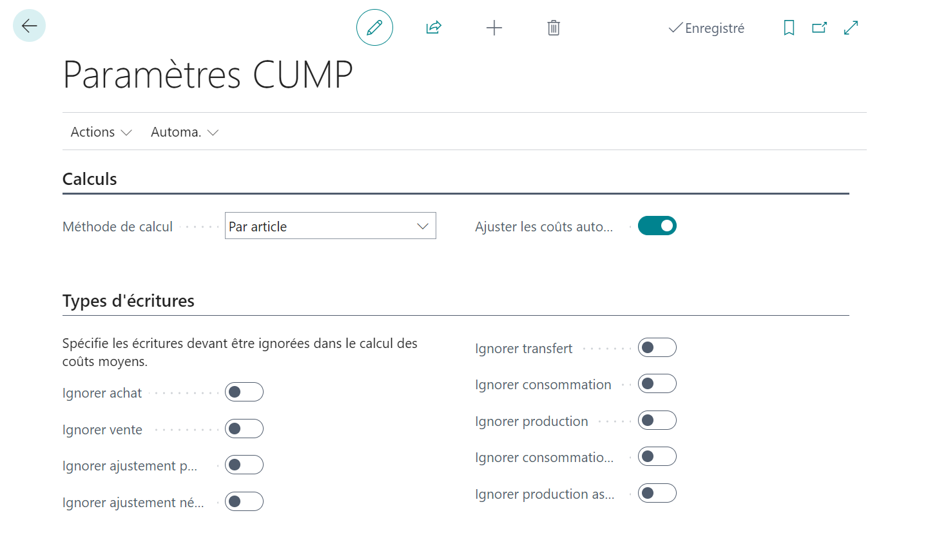Click the Ignorer consommation label
928x560 pixels.
click(x=543, y=385)
